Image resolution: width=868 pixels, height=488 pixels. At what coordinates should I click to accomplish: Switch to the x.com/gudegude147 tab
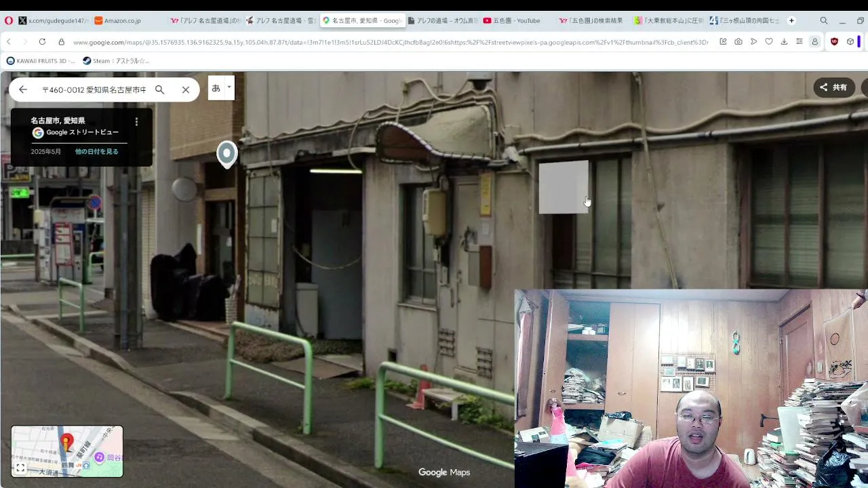pos(53,20)
